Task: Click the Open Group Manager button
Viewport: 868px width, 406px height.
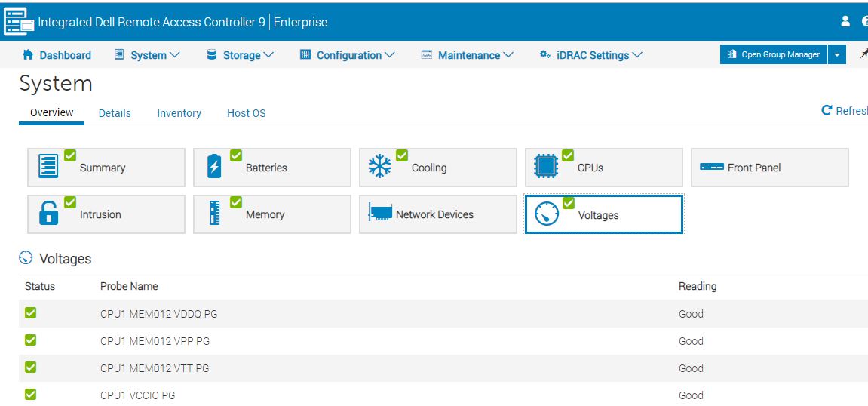Action: 774,55
